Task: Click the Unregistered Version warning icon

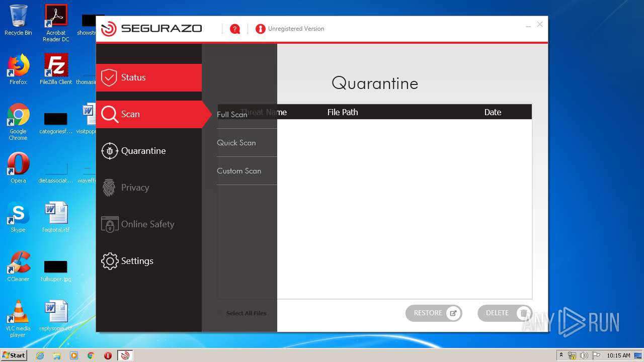Action: click(x=260, y=29)
